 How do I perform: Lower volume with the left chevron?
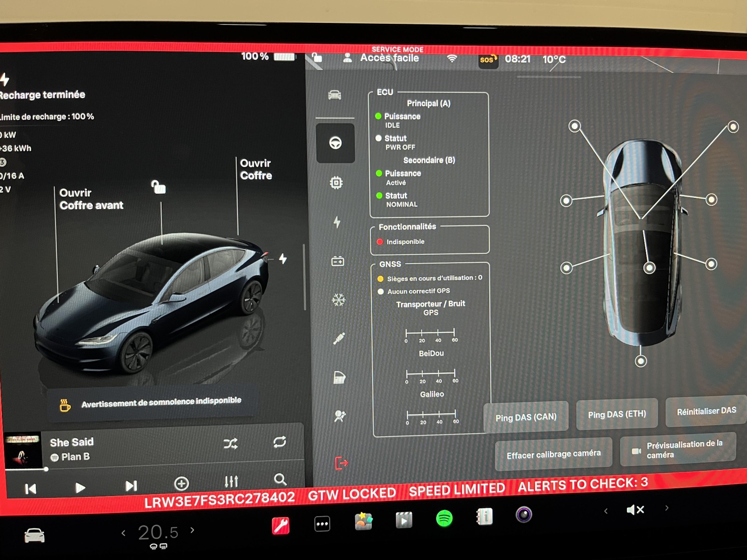(606, 511)
